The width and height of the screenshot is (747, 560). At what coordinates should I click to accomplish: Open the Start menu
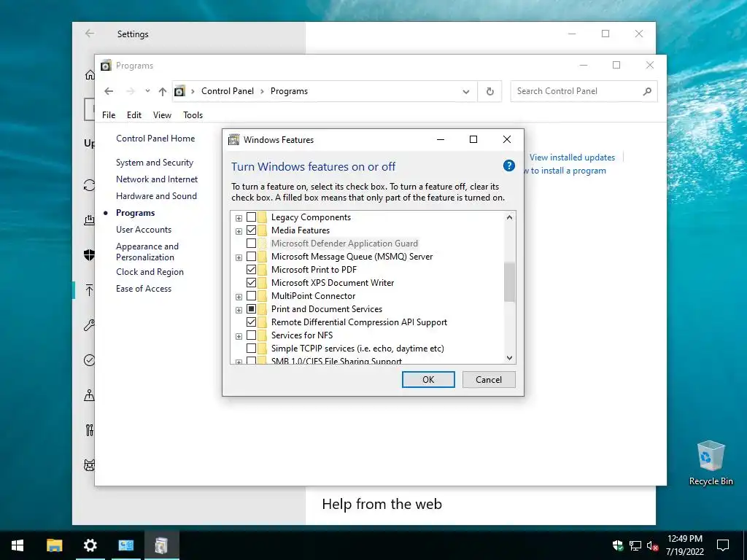(x=18, y=545)
